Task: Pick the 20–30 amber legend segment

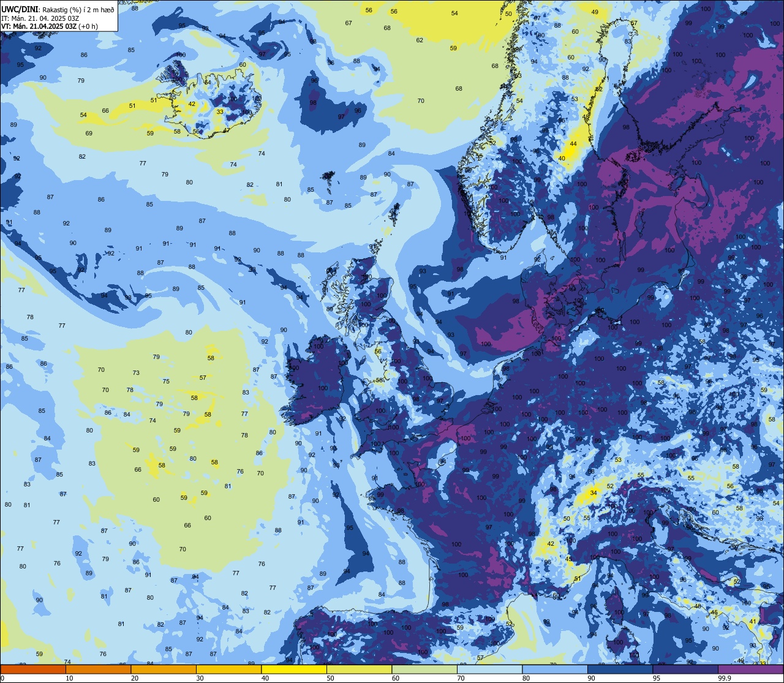Action: coord(164,669)
